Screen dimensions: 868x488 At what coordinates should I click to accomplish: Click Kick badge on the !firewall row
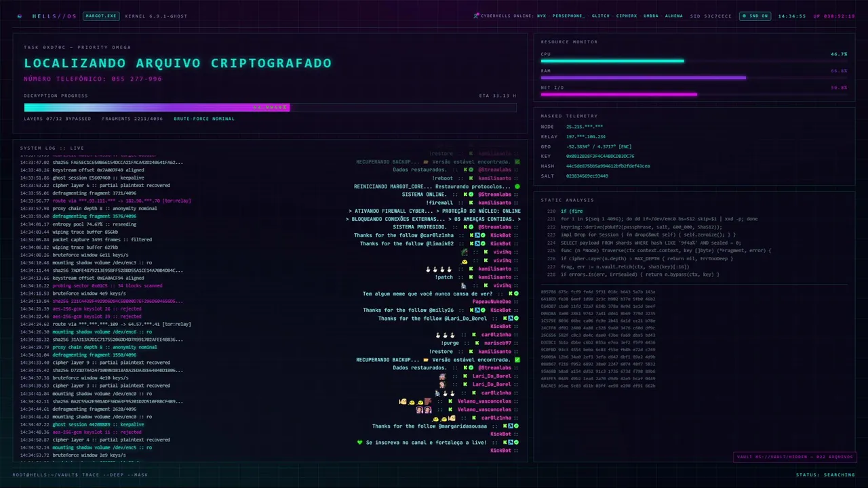click(x=470, y=203)
